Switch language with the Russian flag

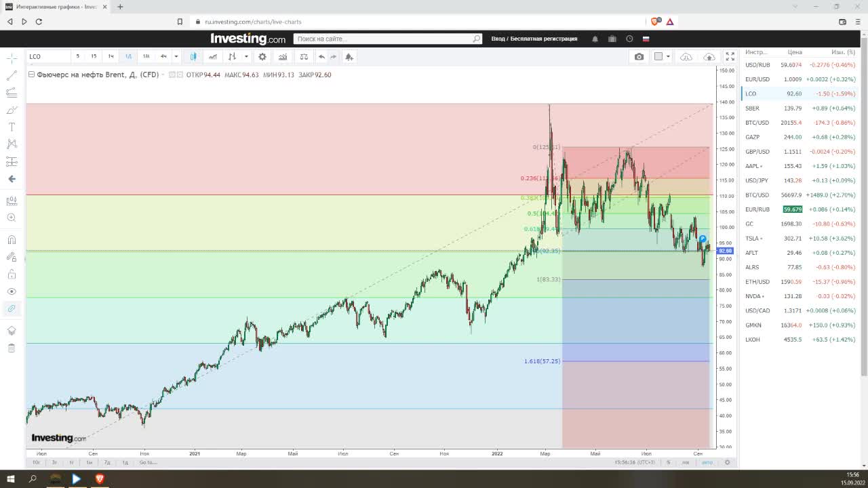646,39
